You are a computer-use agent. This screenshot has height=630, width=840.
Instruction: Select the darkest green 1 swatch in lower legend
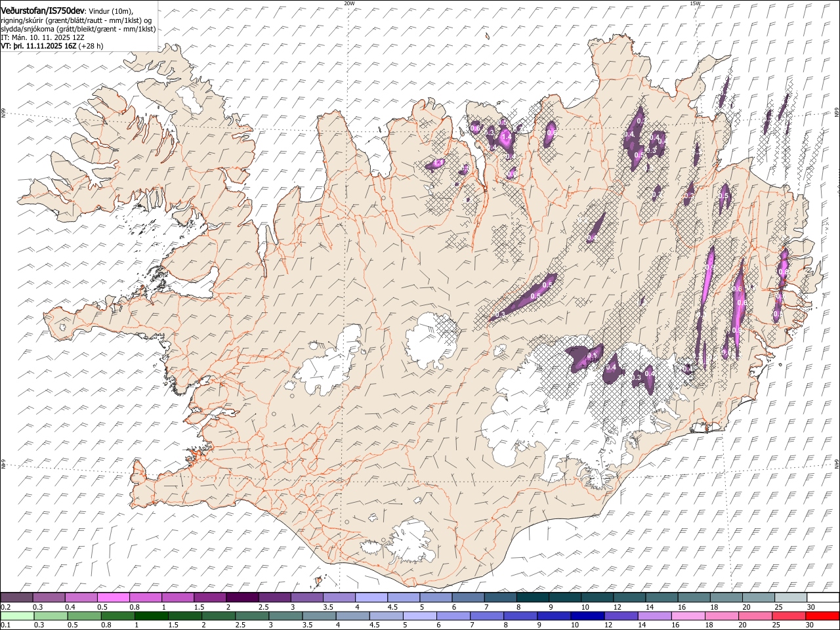point(151,616)
